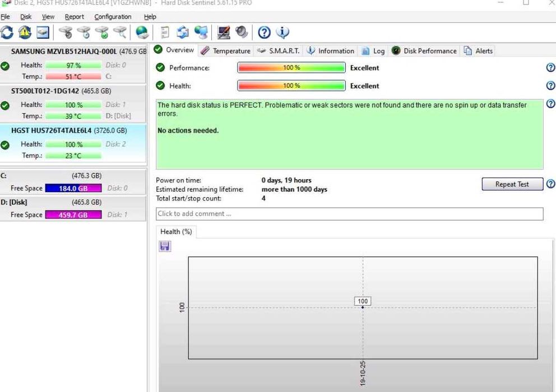Click the comment input field

349,214
